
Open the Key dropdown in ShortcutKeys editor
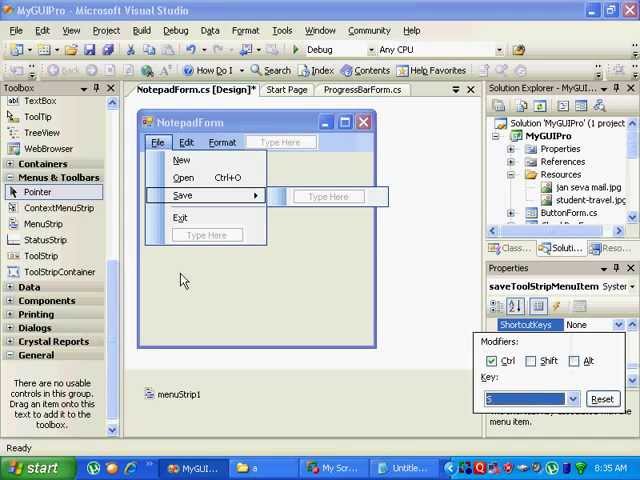pos(573,399)
